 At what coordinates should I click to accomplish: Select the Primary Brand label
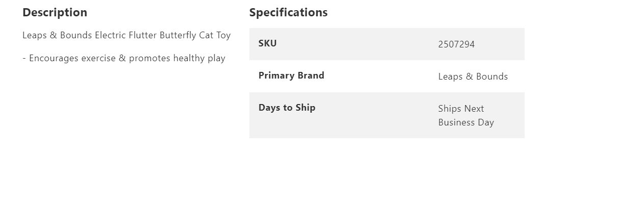click(x=291, y=75)
